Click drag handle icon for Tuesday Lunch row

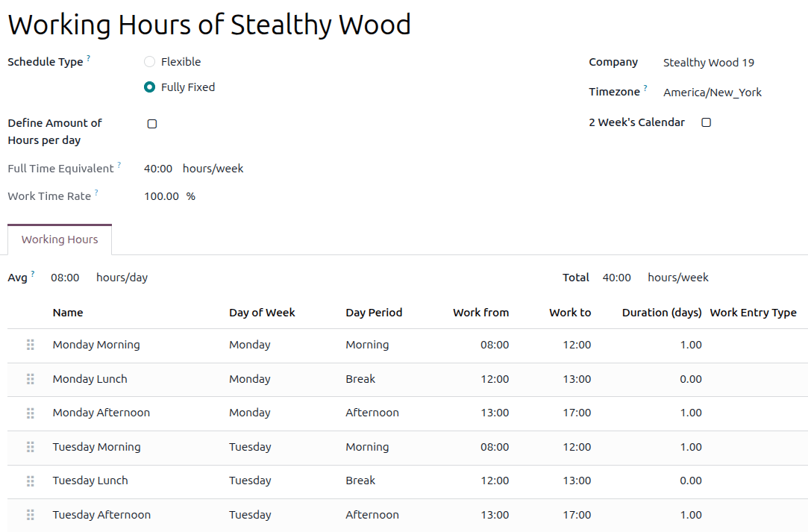[31, 481]
